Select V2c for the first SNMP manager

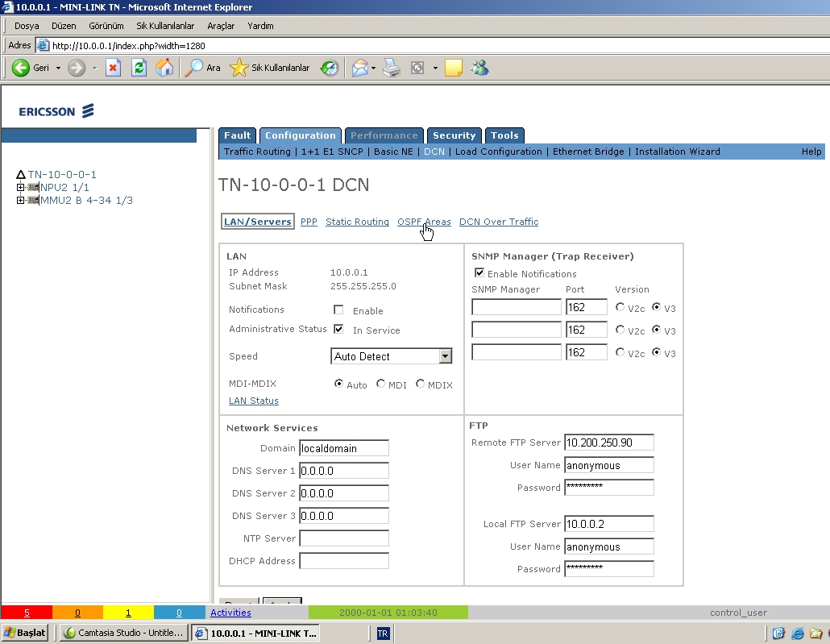point(620,306)
